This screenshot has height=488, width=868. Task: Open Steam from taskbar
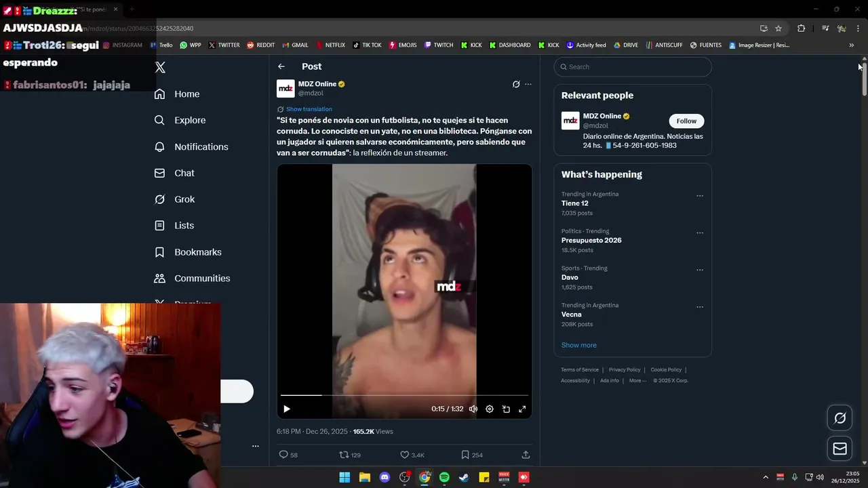click(x=464, y=477)
